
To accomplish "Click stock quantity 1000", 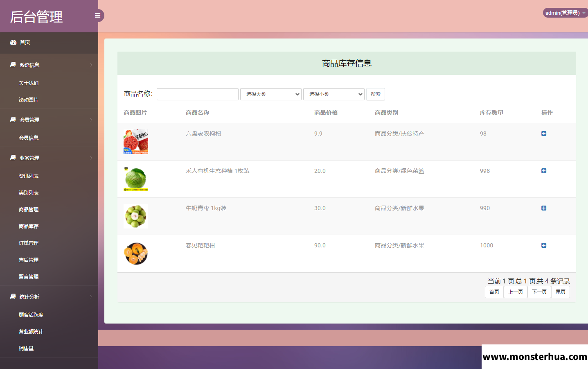I will coord(487,245).
